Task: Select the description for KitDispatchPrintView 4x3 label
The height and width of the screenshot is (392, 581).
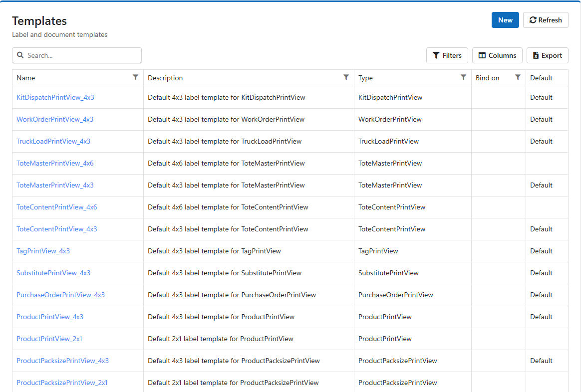Action: (227, 97)
